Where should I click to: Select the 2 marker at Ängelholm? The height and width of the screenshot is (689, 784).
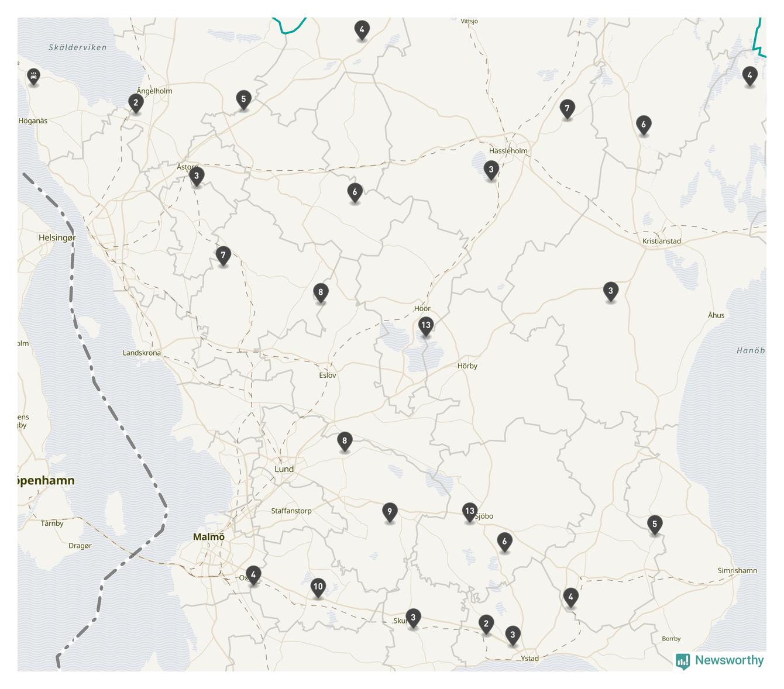click(136, 103)
